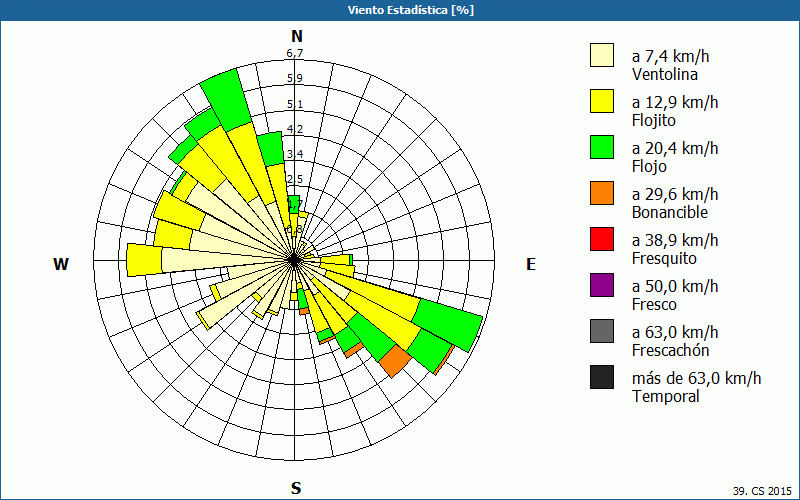This screenshot has height=500, width=800.
Task: Click the pale yellow Ventolina legend swatch
Action: [602, 55]
